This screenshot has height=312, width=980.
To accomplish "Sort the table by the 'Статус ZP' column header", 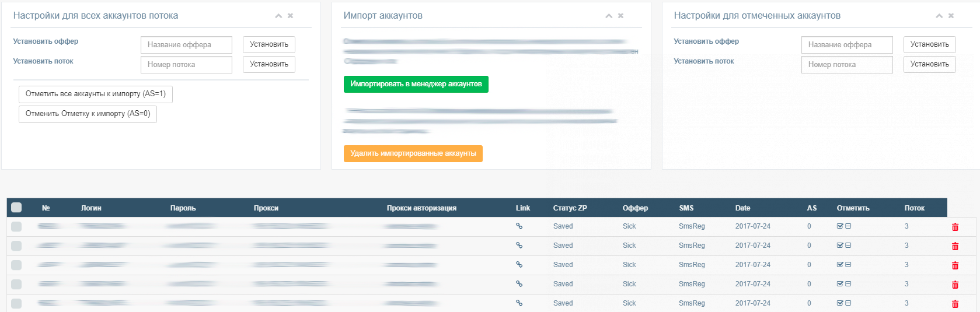I will click(570, 208).
